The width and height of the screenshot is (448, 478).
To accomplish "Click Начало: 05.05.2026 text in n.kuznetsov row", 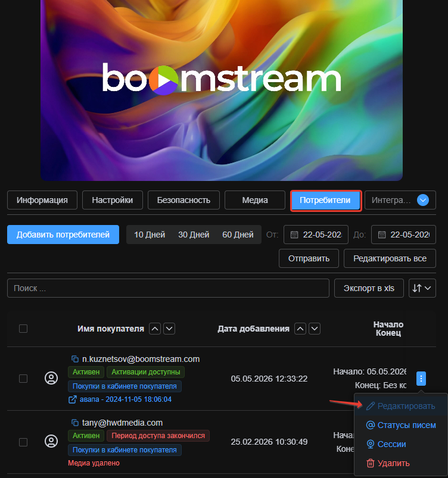I will [369, 371].
